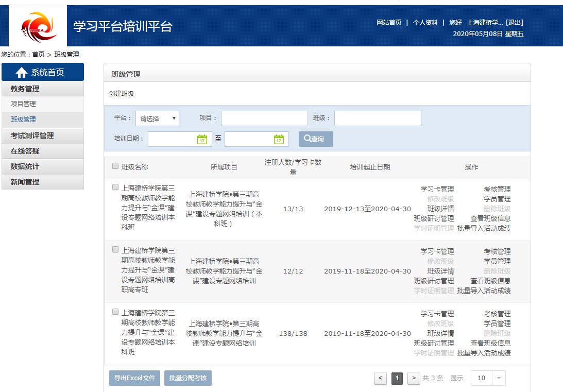Image resolution: width=563 pixels, height=392 pixels.
Task: Click 退出 to log out
Action: pyautogui.click(x=515, y=23)
